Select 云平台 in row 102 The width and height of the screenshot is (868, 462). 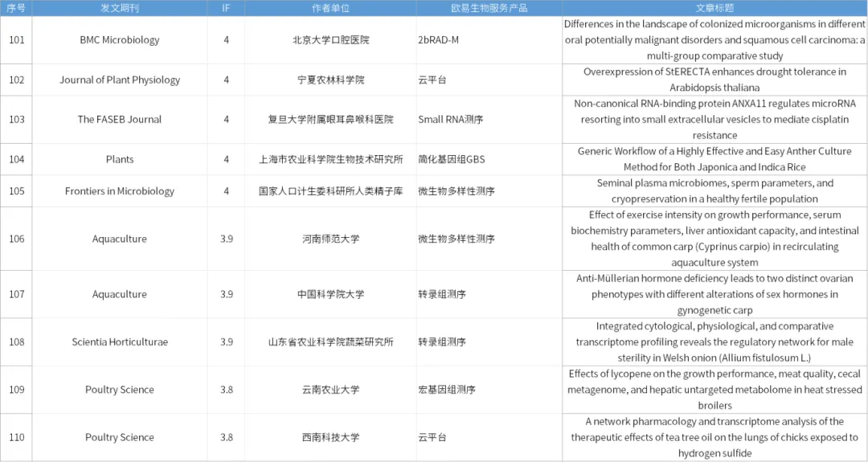489,80
